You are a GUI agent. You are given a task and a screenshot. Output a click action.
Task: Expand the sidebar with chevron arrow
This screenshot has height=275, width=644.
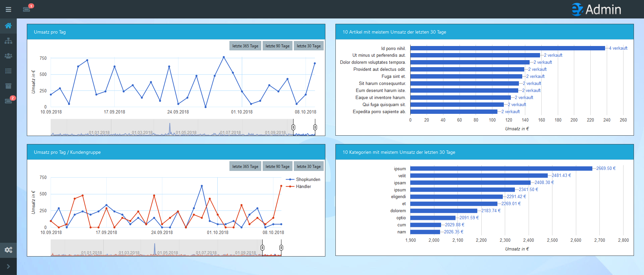(8, 266)
